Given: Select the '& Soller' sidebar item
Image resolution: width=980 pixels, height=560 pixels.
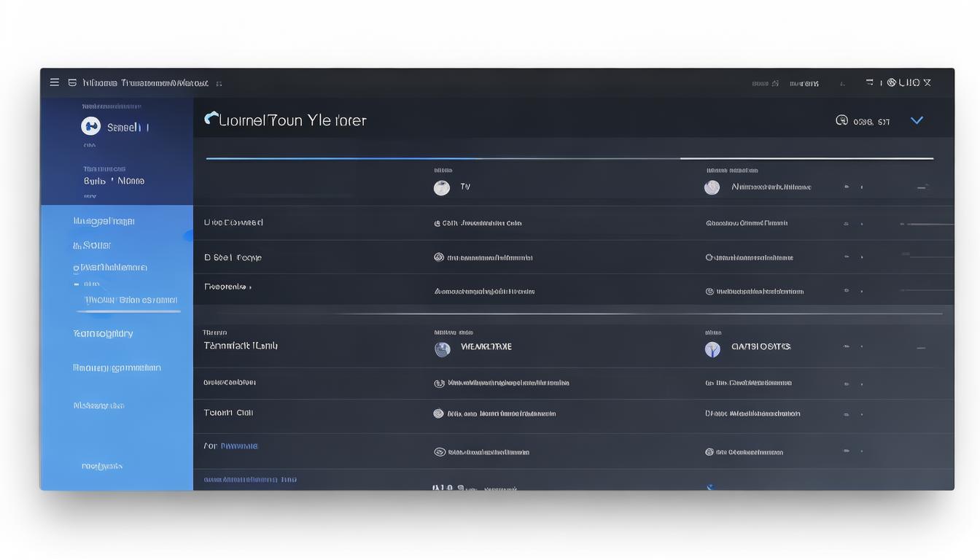Looking at the screenshot, I should pyautogui.click(x=92, y=245).
